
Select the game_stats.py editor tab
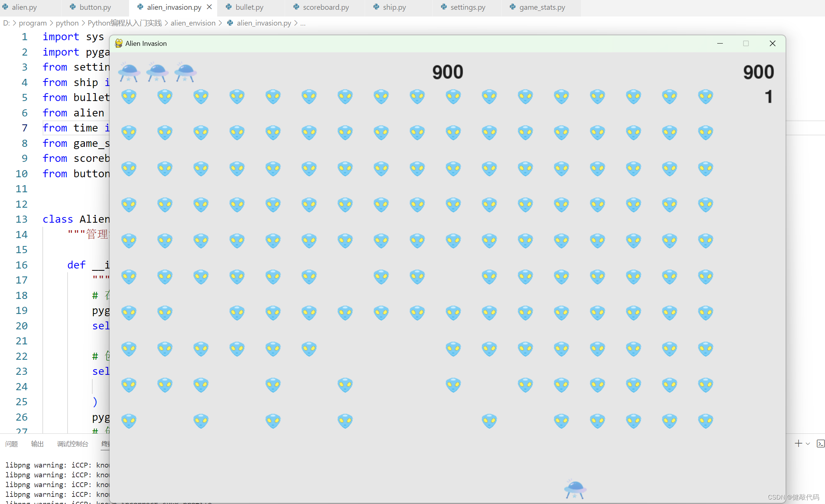pos(542,7)
